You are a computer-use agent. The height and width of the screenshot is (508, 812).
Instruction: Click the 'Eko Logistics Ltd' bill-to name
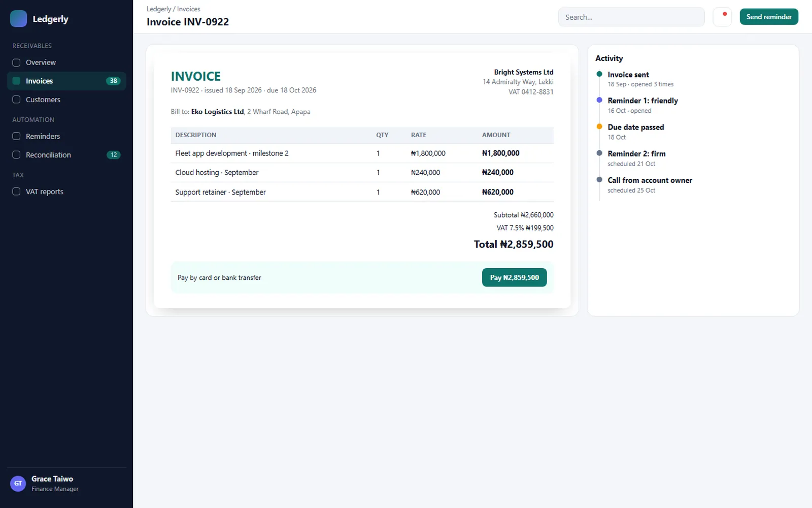217,112
